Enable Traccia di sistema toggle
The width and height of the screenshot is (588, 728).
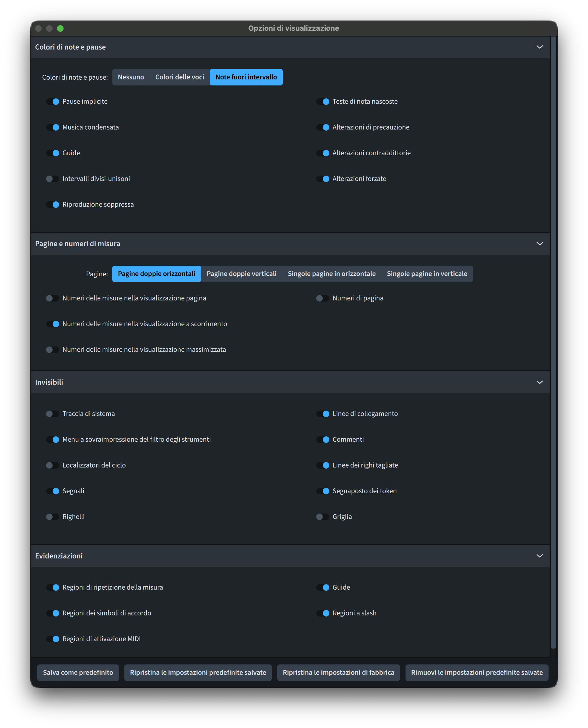point(53,414)
